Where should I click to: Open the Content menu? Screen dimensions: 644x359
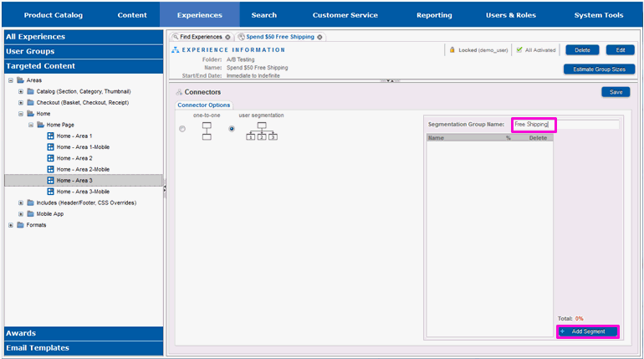132,15
